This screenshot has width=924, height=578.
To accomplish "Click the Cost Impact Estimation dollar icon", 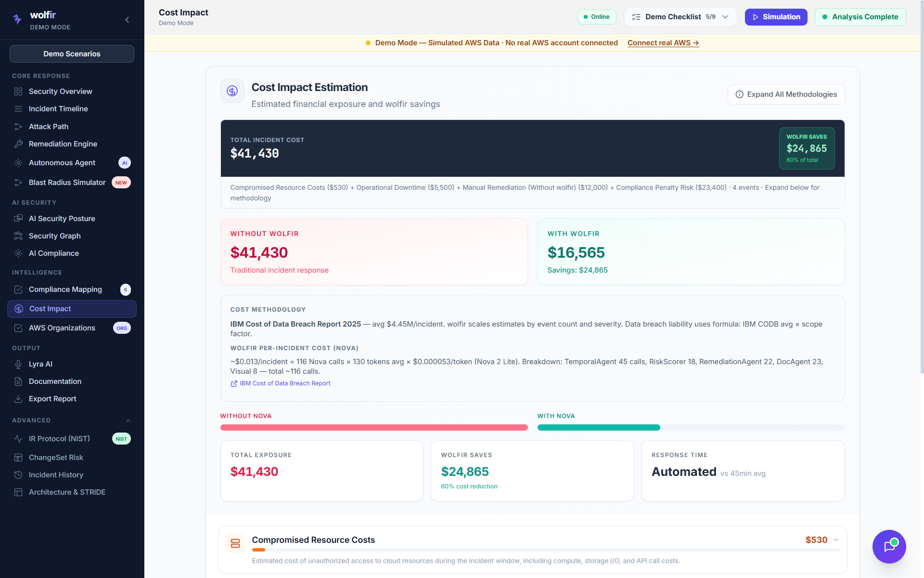I will [232, 91].
